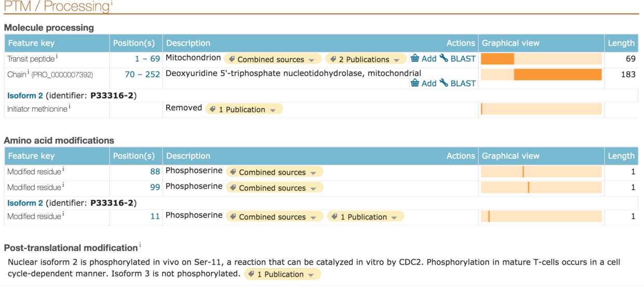Click position 99 modified residue link
644x286 pixels.
155,187
